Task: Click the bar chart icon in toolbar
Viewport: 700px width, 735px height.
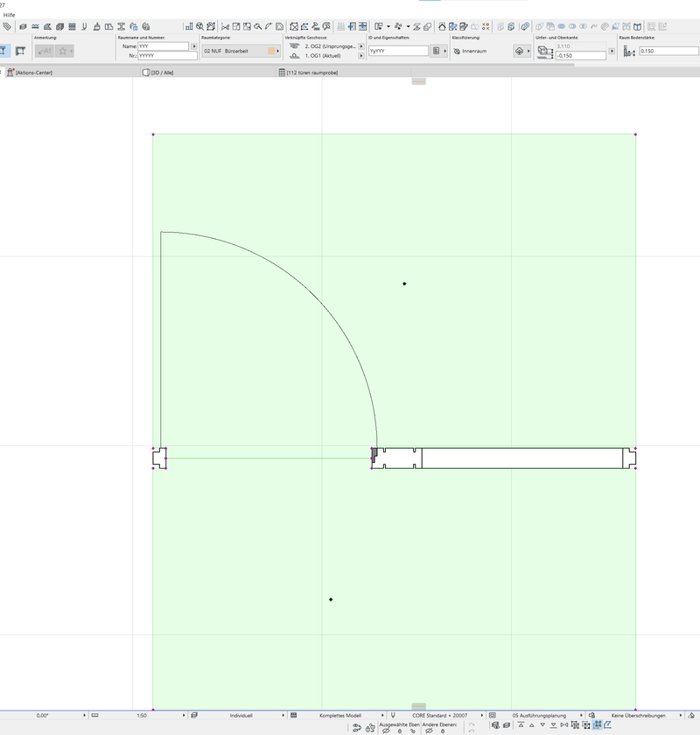Action: tap(189, 27)
